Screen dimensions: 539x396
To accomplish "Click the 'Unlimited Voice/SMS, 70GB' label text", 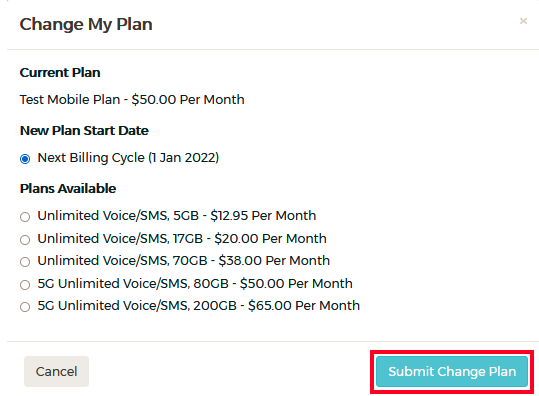I will (x=122, y=261).
